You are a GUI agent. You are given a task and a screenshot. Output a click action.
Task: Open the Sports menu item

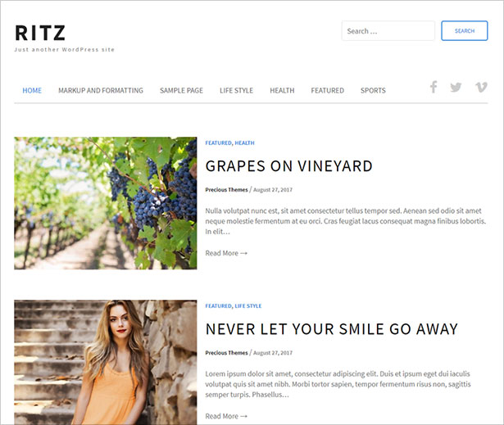[x=373, y=91]
